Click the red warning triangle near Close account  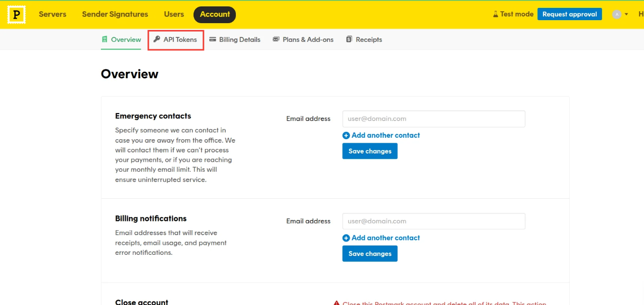click(x=338, y=303)
